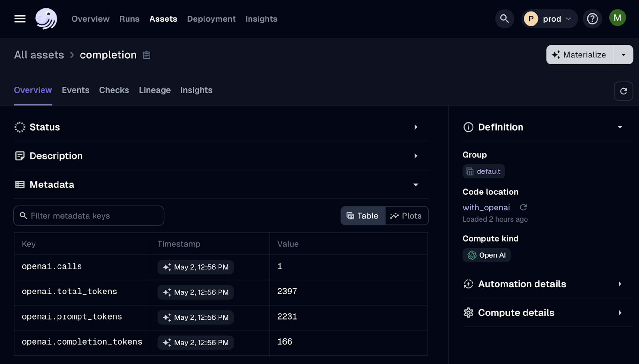Select the Checks tab
The height and width of the screenshot is (364, 639).
pos(114,90)
